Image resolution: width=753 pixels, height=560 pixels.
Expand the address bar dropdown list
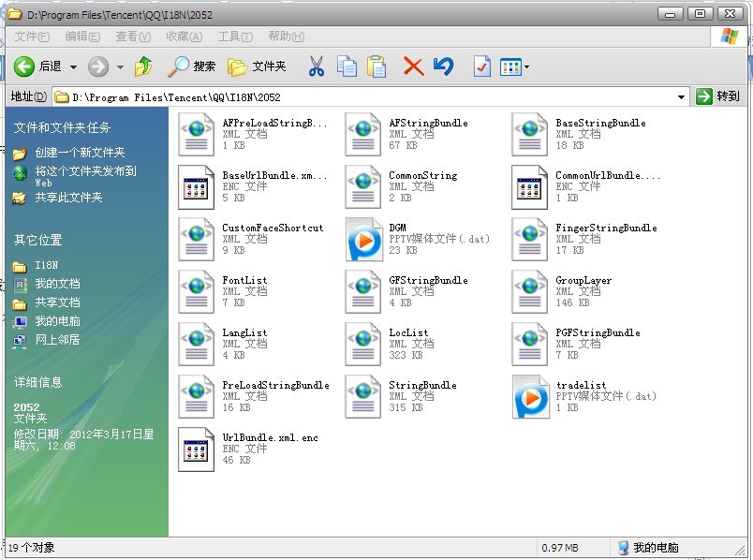(x=681, y=96)
